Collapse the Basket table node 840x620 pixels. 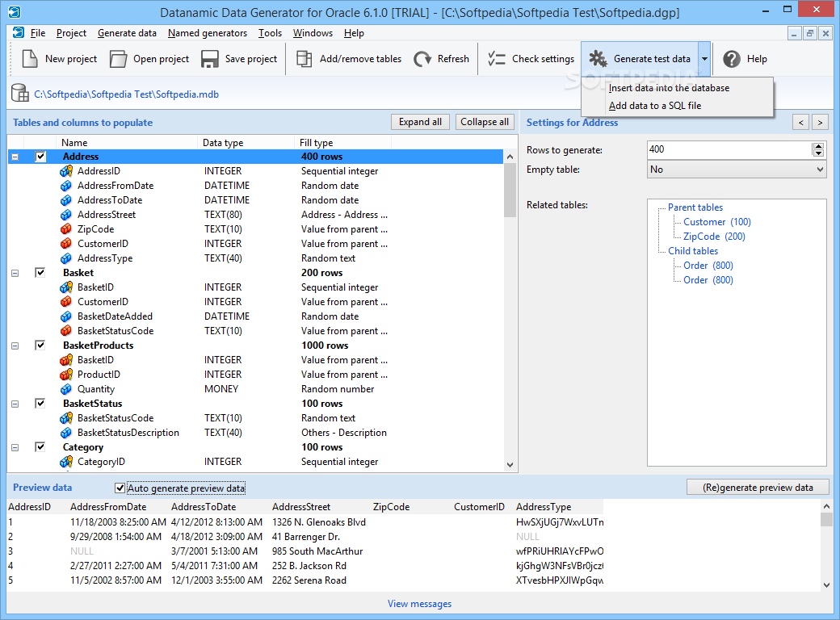15,273
